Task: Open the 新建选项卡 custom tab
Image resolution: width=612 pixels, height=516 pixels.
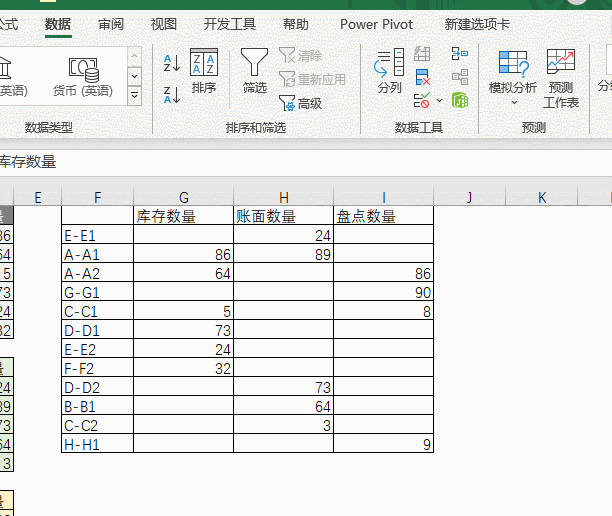Action: 477,25
